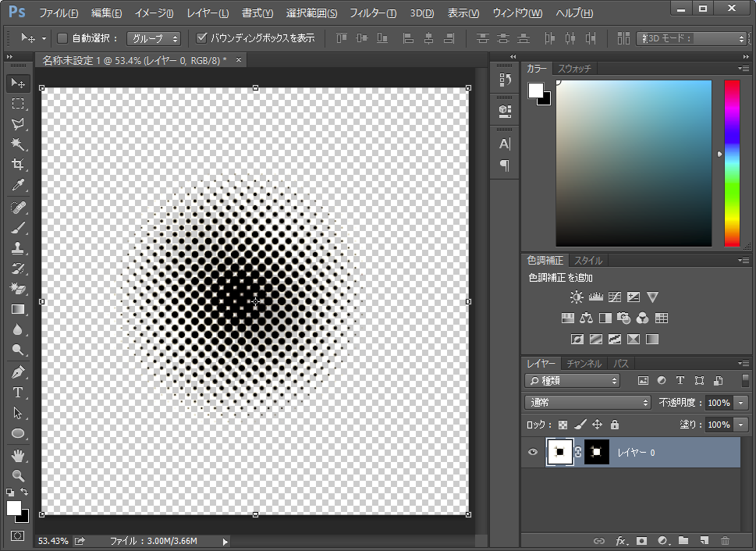
Task: Click the trash icon to delete layer
Action: (725, 540)
